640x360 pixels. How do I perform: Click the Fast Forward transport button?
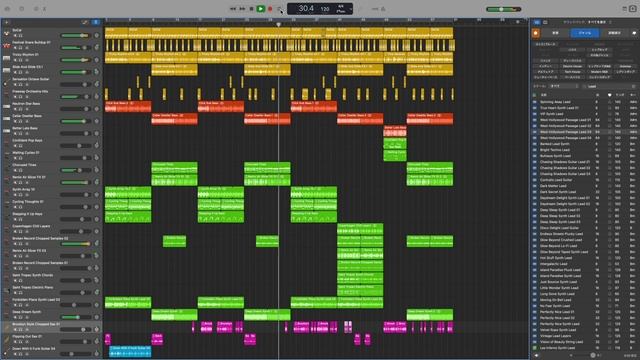pyautogui.click(x=242, y=9)
